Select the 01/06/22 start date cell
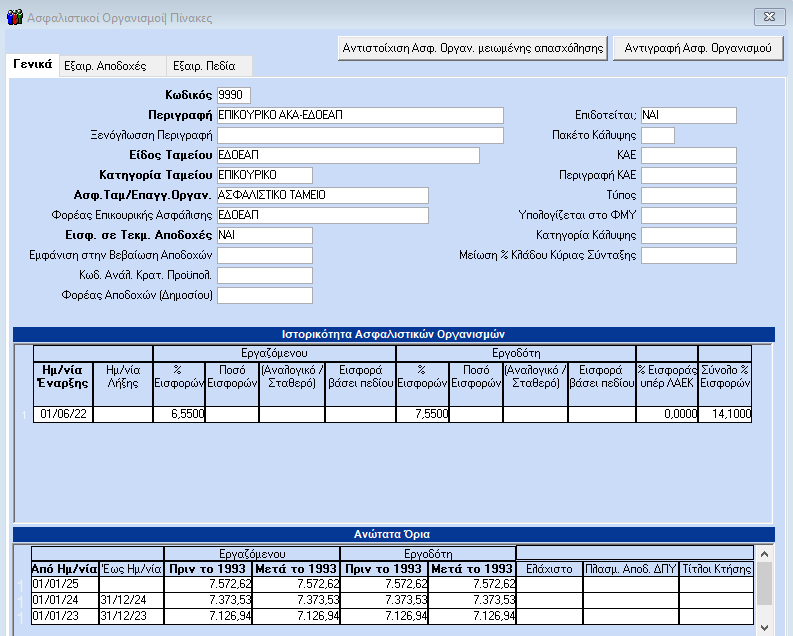 pos(62,414)
